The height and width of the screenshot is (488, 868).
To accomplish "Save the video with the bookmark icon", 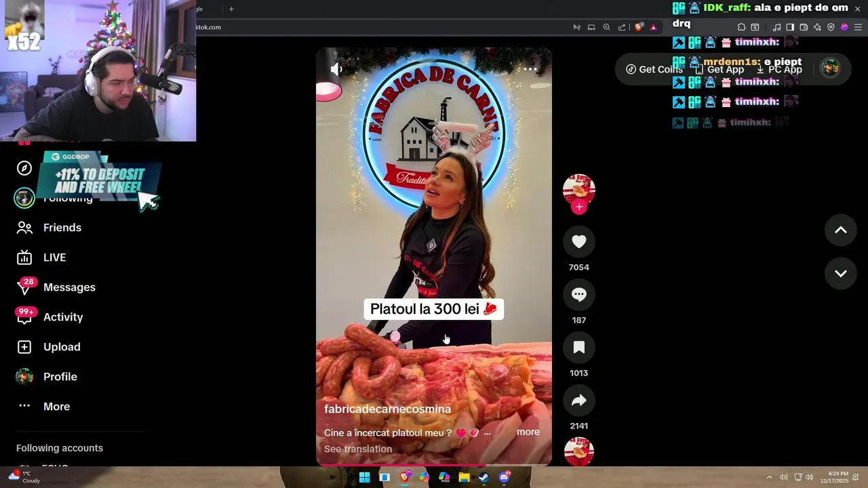I will [x=578, y=347].
